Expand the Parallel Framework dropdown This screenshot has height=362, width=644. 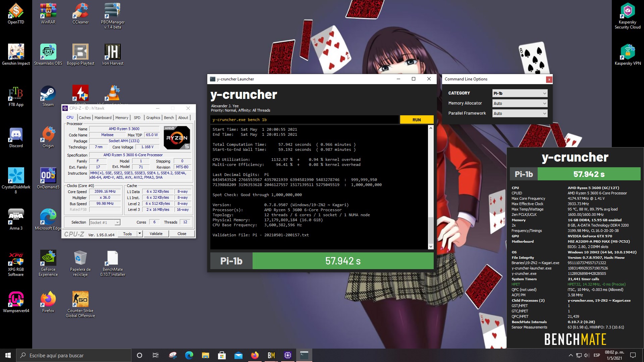pyautogui.click(x=520, y=113)
